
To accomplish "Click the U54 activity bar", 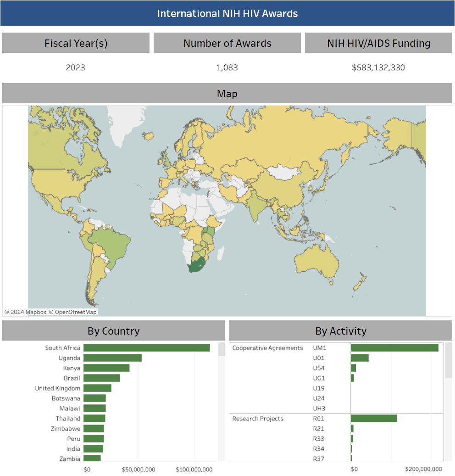I will (353, 368).
